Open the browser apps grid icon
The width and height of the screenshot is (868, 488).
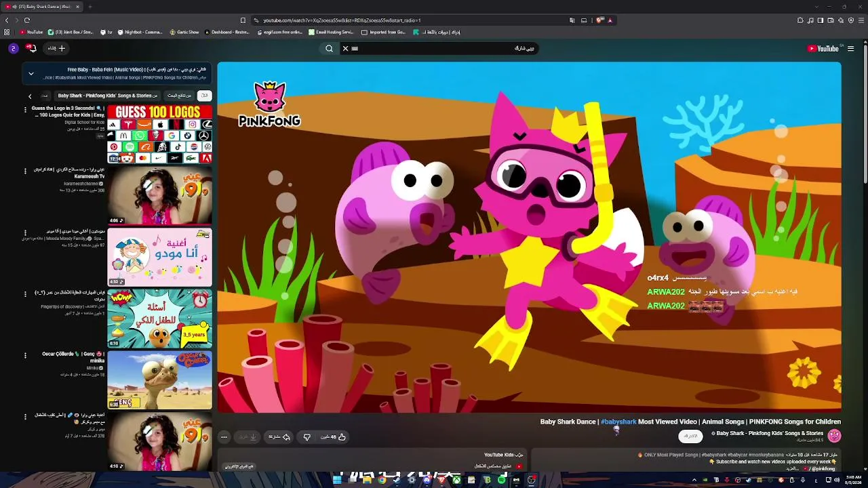tap(7, 32)
